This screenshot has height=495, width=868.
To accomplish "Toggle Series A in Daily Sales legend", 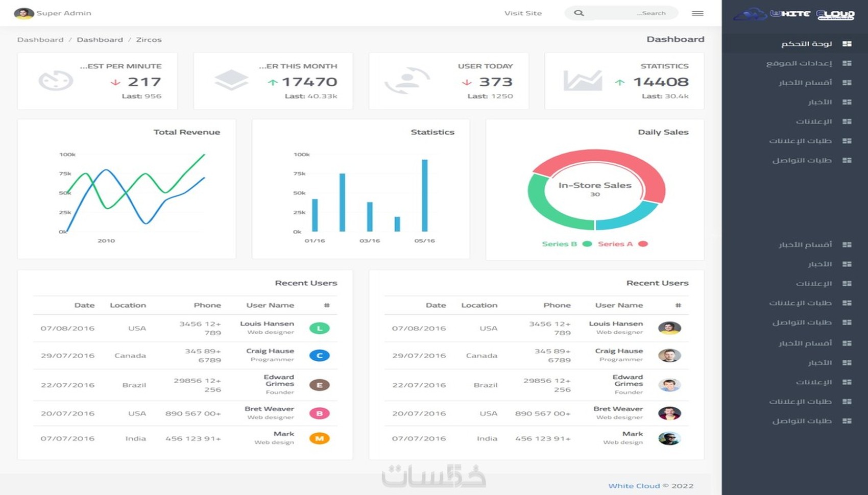I will pos(623,244).
